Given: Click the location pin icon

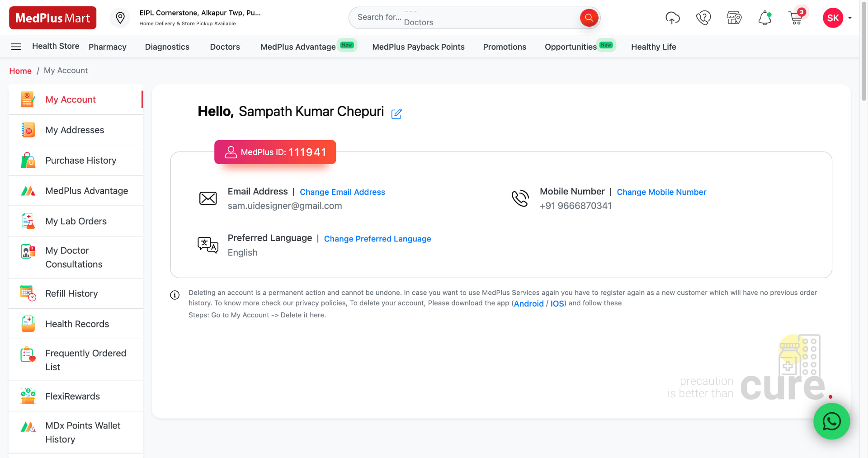Looking at the screenshot, I should click(120, 18).
